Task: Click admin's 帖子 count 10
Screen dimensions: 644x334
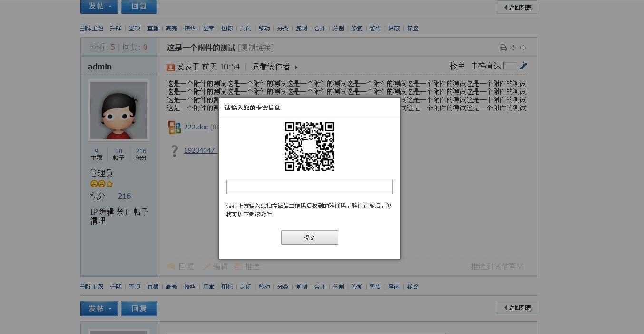Action: click(x=118, y=151)
